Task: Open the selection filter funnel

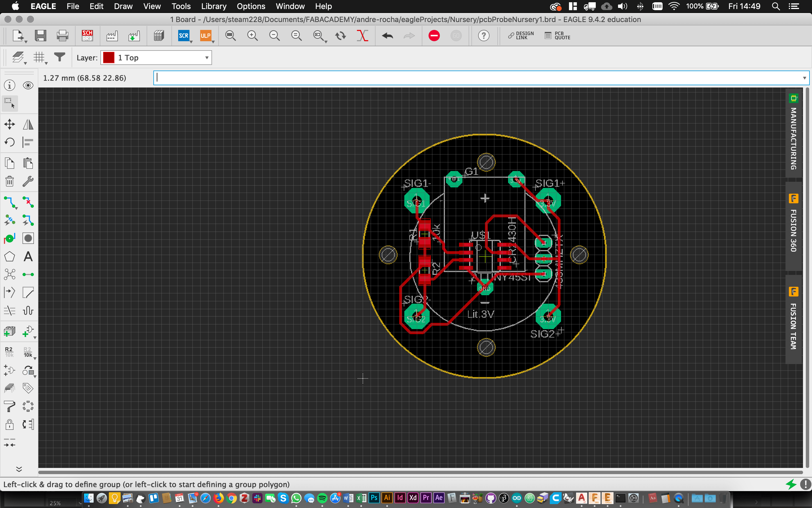Action: coord(60,57)
